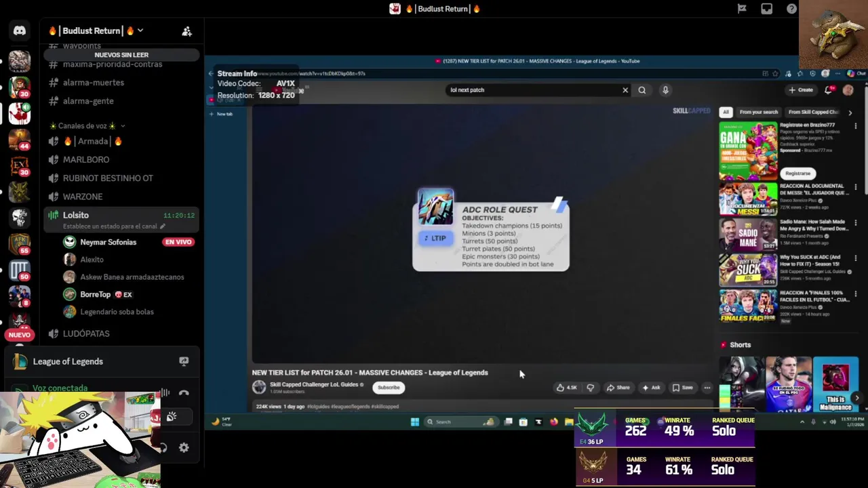
Task: Open the invite people icon beside server name
Action: 186,31
